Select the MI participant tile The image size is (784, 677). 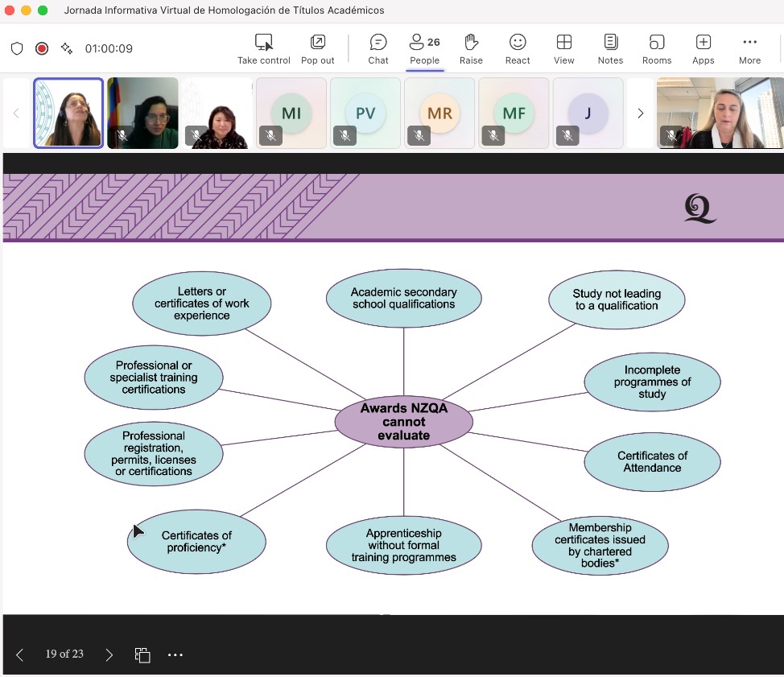pos(291,113)
